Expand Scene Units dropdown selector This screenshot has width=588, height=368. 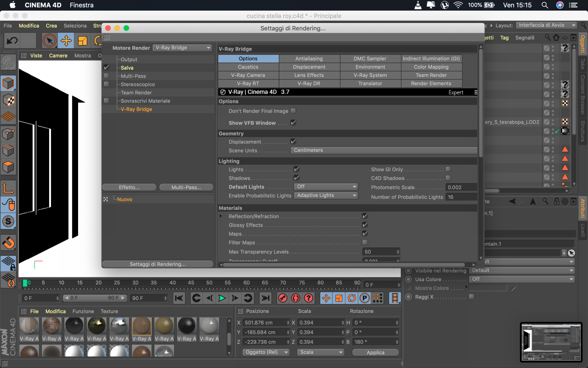(x=385, y=150)
